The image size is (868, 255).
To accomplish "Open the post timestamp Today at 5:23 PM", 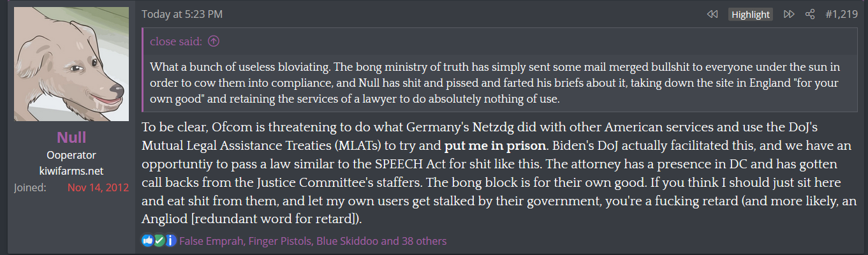I will (x=182, y=14).
